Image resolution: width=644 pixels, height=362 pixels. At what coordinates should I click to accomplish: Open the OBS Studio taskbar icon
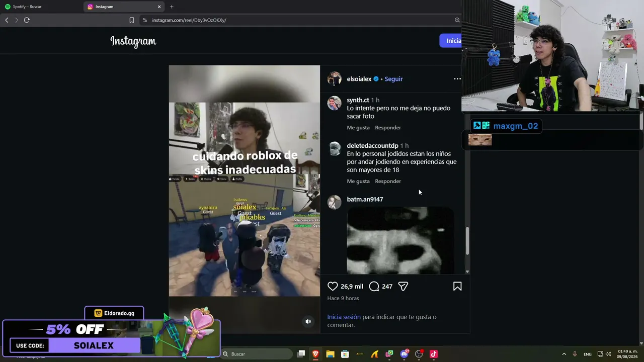click(419, 354)
